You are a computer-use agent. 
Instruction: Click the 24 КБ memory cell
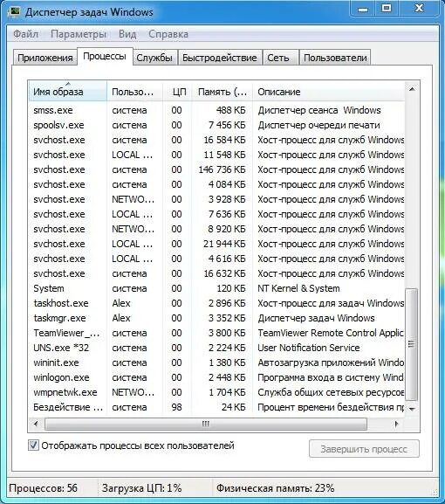[x=233, y=407]
